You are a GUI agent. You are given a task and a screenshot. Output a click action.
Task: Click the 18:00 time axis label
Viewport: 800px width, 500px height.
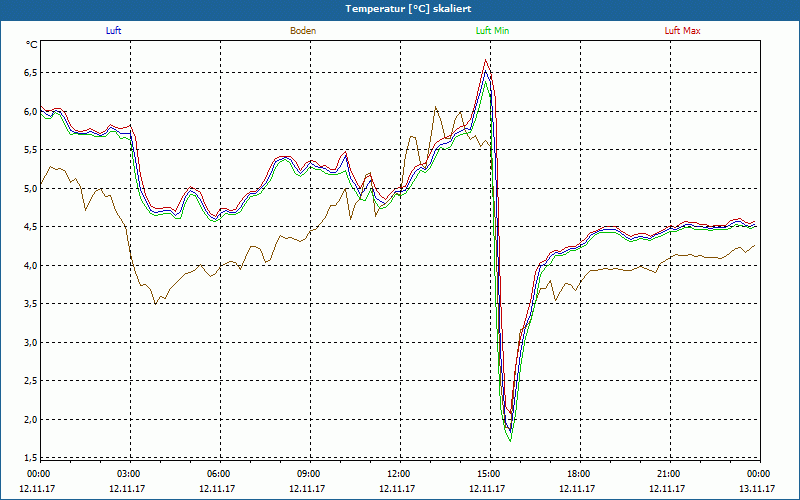pos(578,474)
